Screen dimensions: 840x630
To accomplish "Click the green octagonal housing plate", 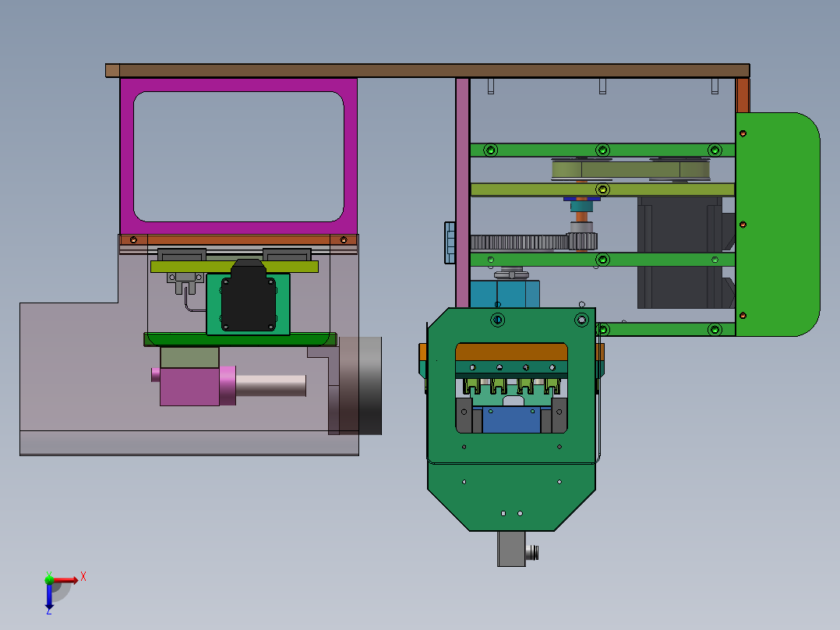I will point(512,419).
